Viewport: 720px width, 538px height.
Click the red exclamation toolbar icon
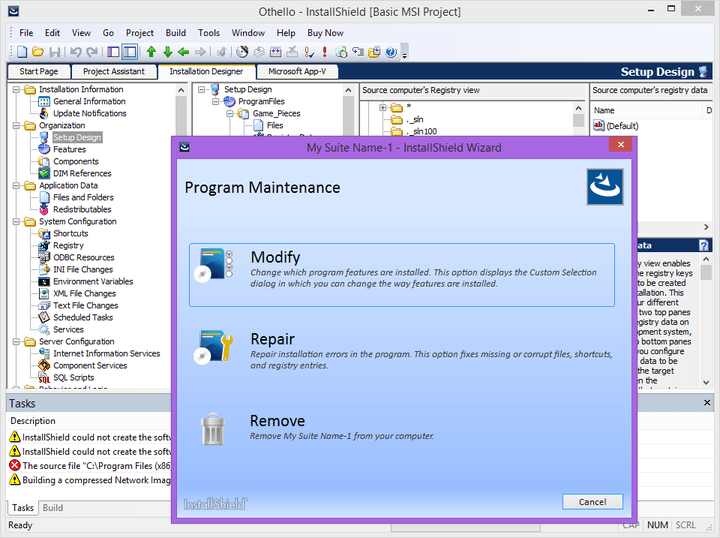pos(325,52)
